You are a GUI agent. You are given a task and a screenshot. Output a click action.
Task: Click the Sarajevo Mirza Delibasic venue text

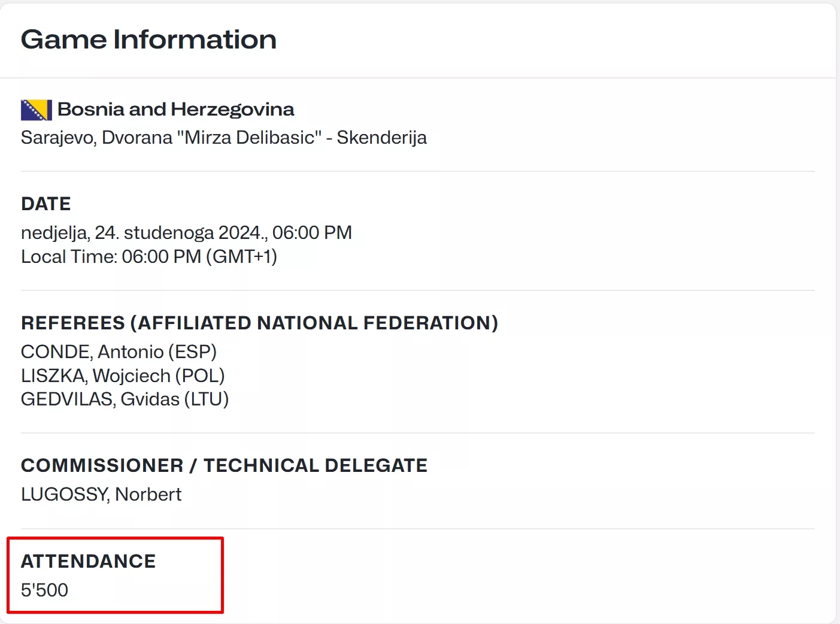tap(223, 138)
